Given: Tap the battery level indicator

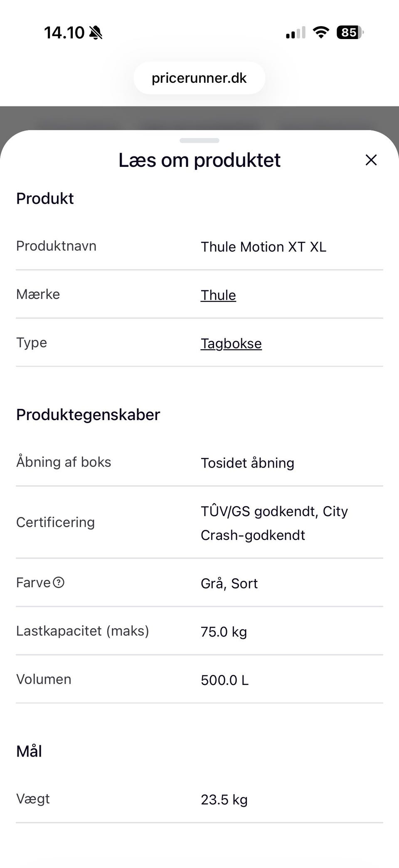Looking at the screenshot, I should coord(350,32).
